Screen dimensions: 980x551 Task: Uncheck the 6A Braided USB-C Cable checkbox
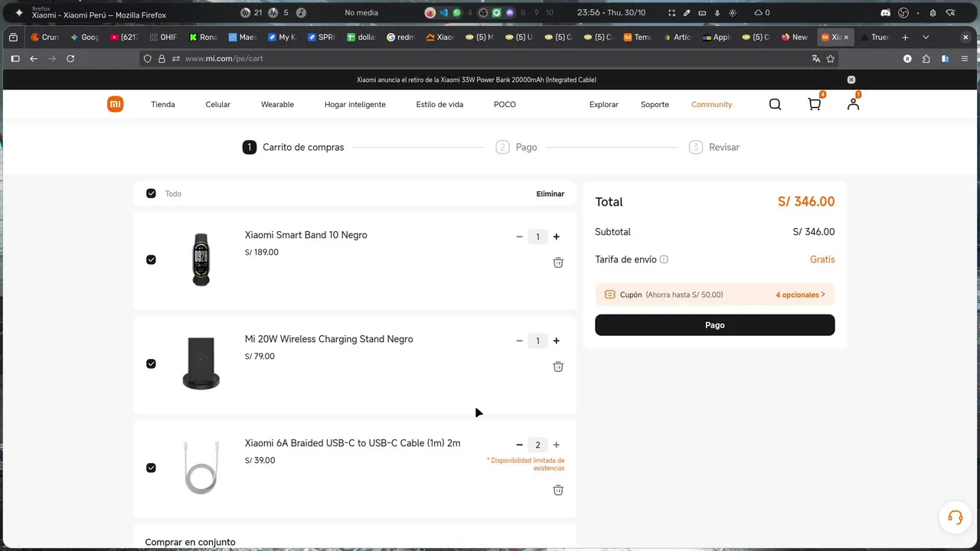[151, 468]
